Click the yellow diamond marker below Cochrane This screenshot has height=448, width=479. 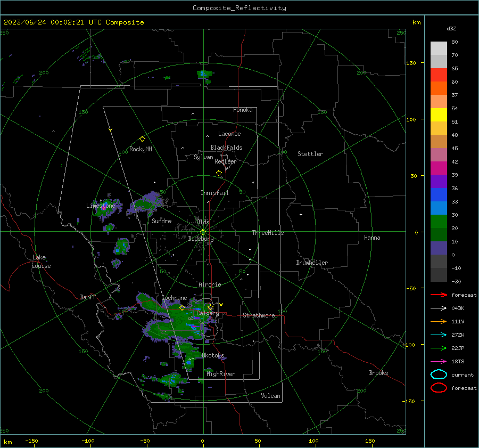click(182, 308)
